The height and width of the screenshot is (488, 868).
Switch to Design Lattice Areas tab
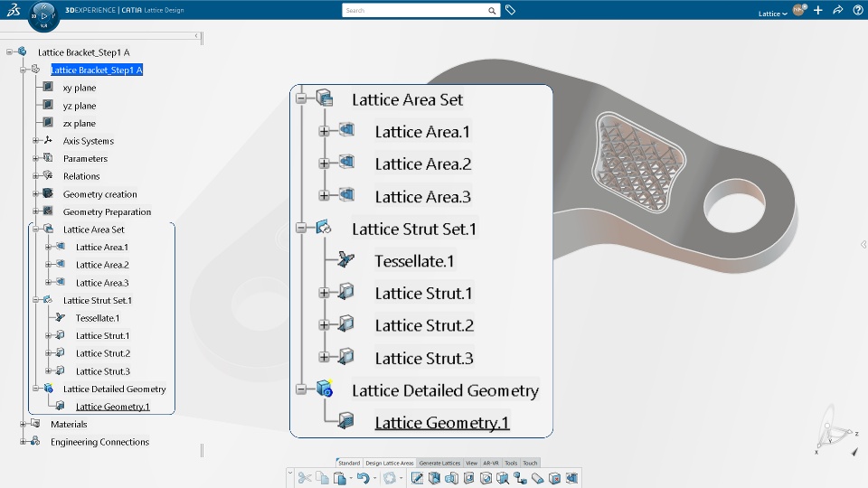click(x=389, y=463)
